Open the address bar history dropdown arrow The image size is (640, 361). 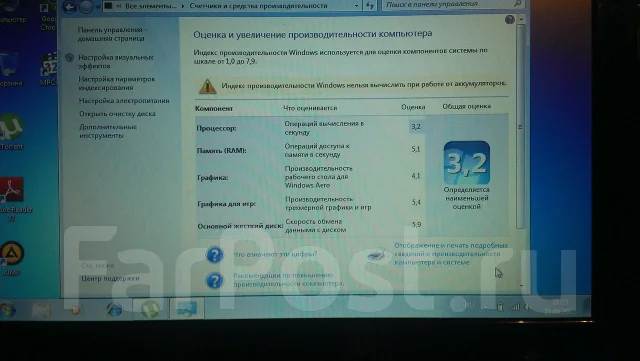click(357, 6)
